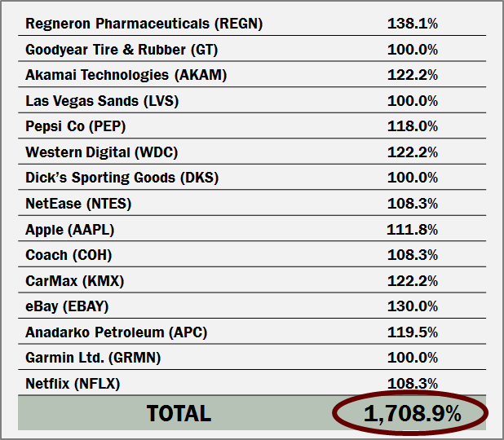Click Anadarko Petroleum (APC) company name
The height and width of the screenshot is (440, 504).
(117, 332)
